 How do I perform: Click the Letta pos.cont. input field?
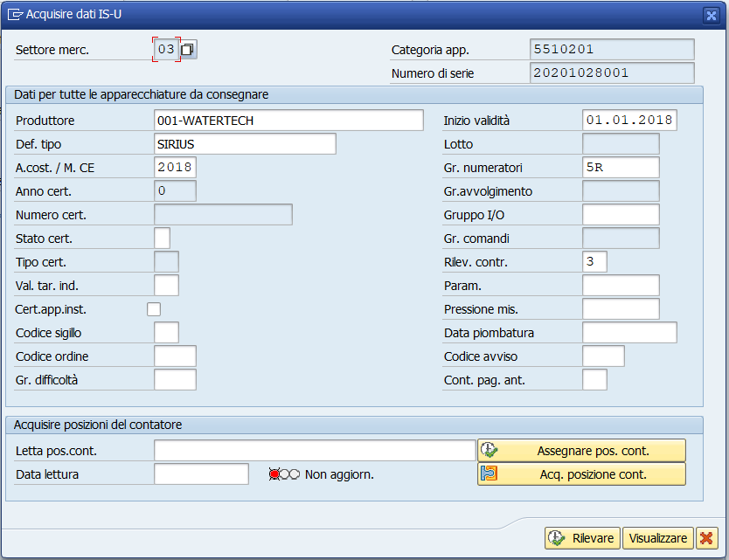[315, 450]
